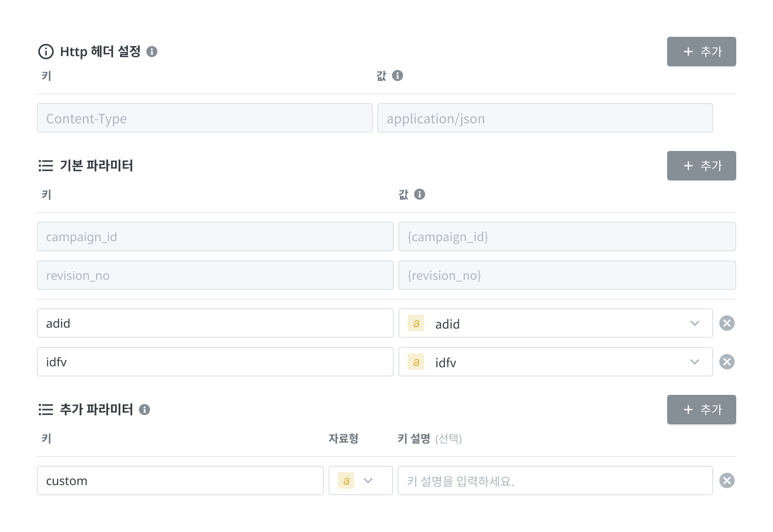Add a new Http header row
The height and width of the screenshot is (532, 773).
pos(701,52)
